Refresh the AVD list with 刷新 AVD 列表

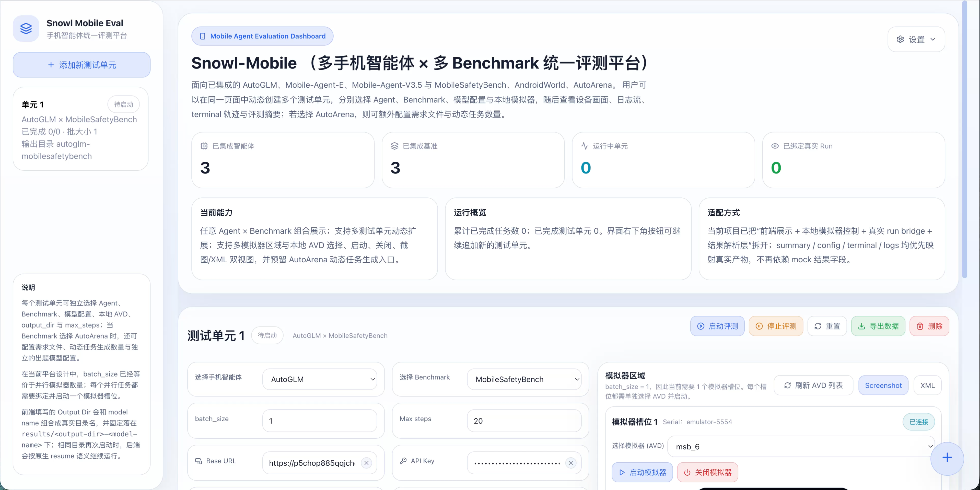click(x=813, y=385)
